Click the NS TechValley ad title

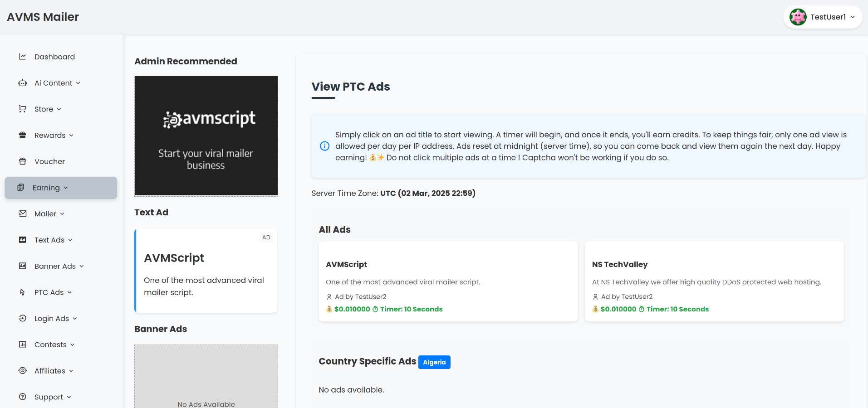point(619,264)
